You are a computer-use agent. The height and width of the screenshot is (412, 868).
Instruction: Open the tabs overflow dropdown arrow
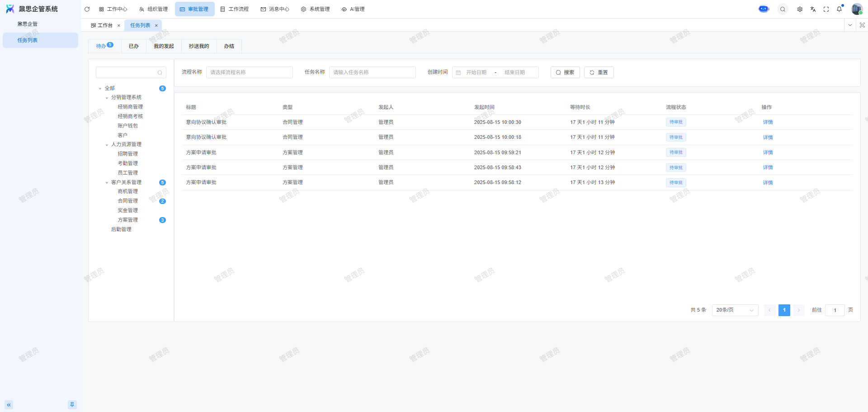click(850, 25)
